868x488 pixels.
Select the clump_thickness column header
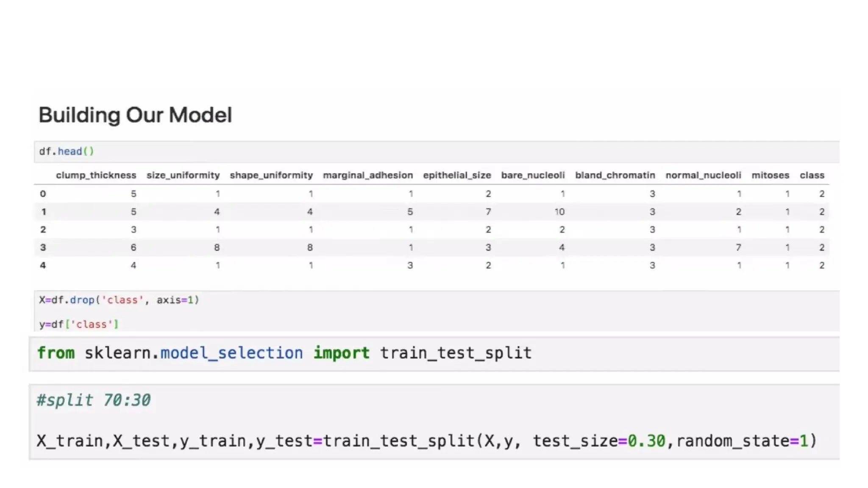pyautogui.click(x=96, y=175)
